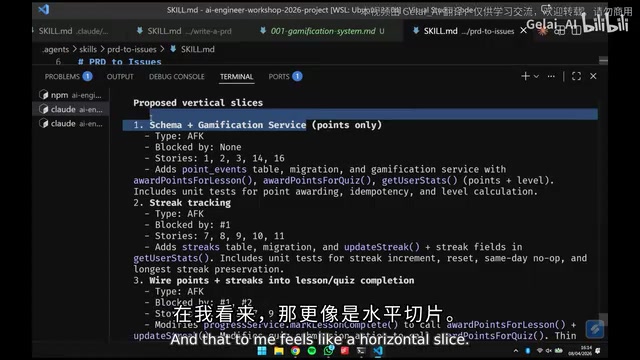Image resolution: width=640 pixels, height=360 pixels.
Task: Open Spotify from the taskbar
Action: coord(311,351)
